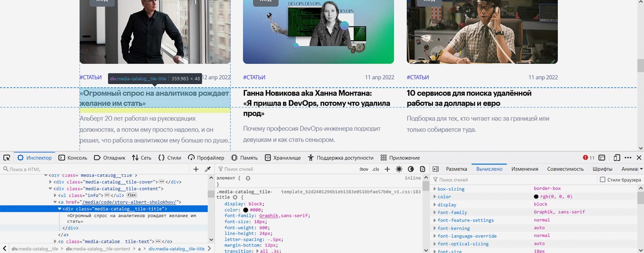Image resolution: width=644 pixels, height=253 pixels.
Task: Toggle the .cls classes panel
Action: pos(376,169)
